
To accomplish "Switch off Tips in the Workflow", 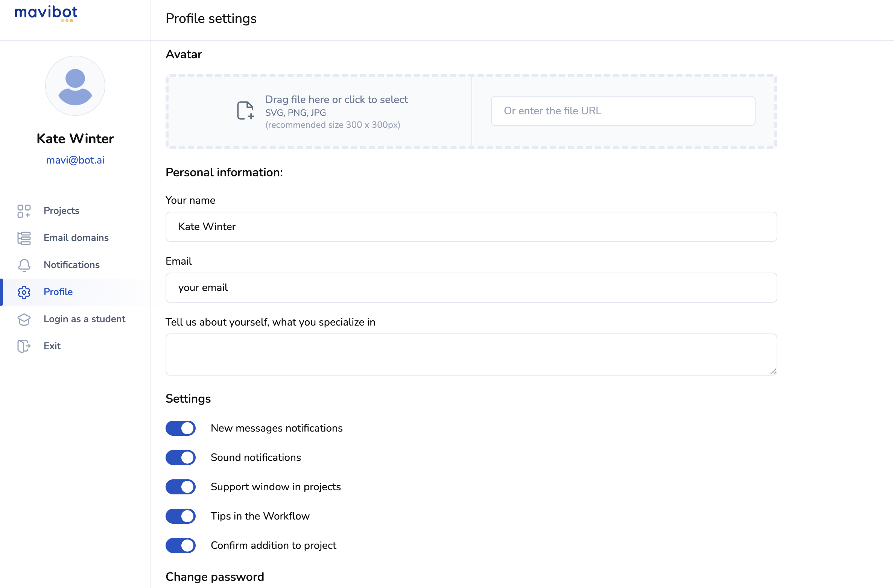I will click(x=181, y=516).
